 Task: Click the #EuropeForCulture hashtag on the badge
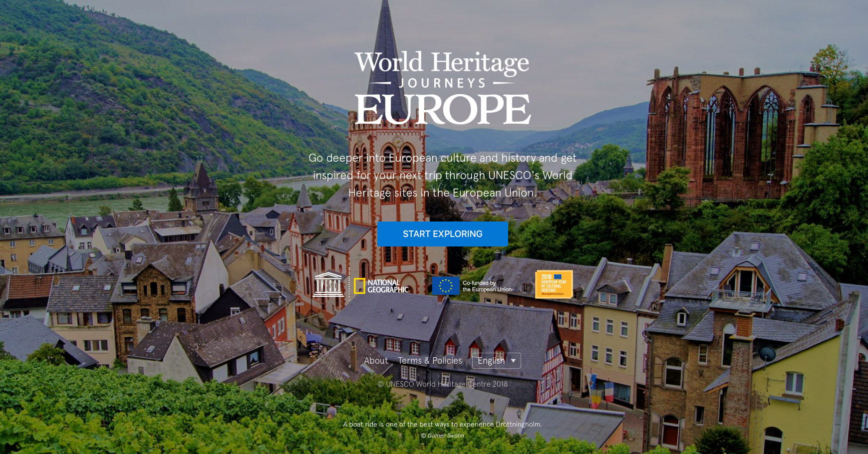[x=552, y=294]
